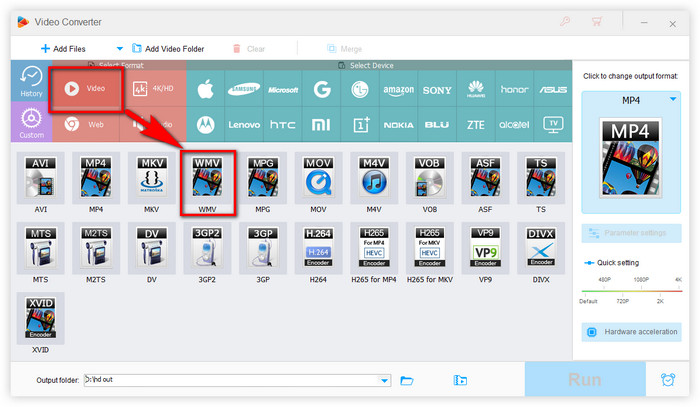Open the Apple device profiles
Screen dimensions: 700x407
(205, 89)
